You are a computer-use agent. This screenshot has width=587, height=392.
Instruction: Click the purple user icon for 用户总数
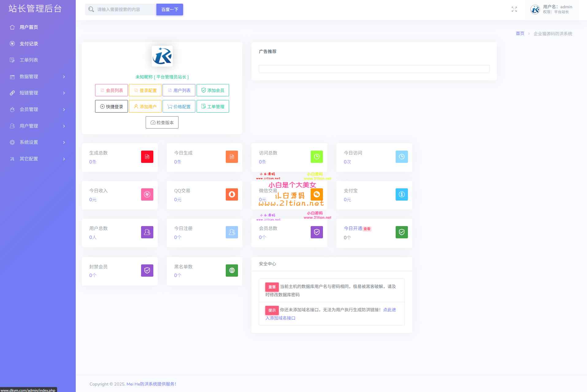pyautogui.click(x=147, y=232)
